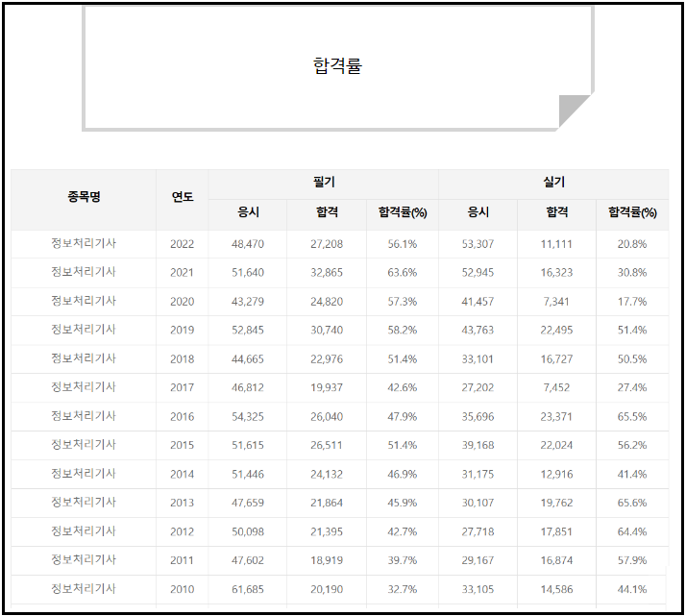Click the 22,495 cell in 2019 row
The height and width of the screenshot is (616, 686).
pos(556,330)
